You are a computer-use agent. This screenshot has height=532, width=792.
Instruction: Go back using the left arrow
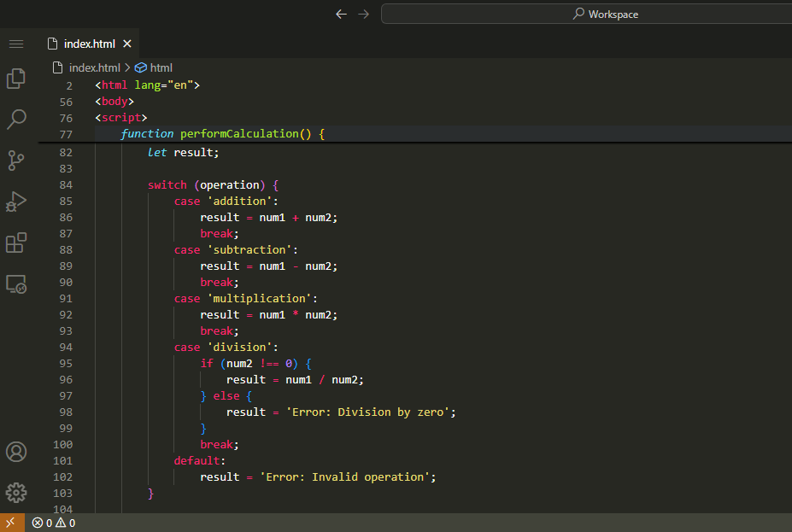(342, 14)
